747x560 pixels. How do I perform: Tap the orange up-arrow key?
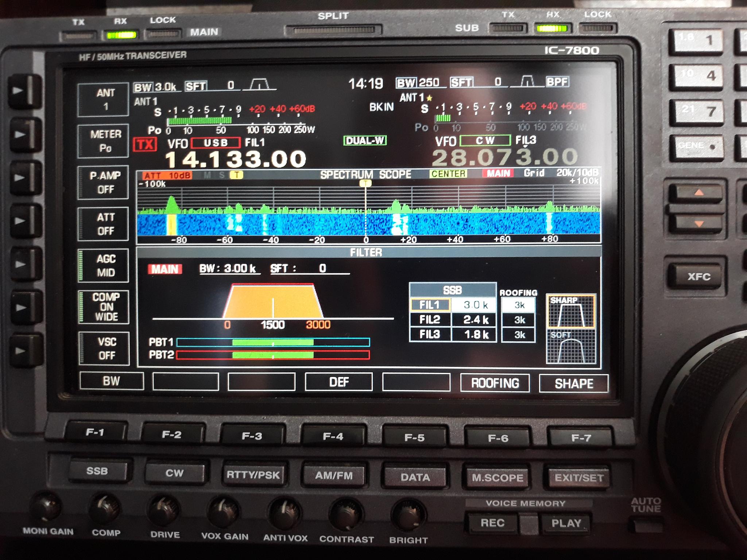[x=696, y=194]
